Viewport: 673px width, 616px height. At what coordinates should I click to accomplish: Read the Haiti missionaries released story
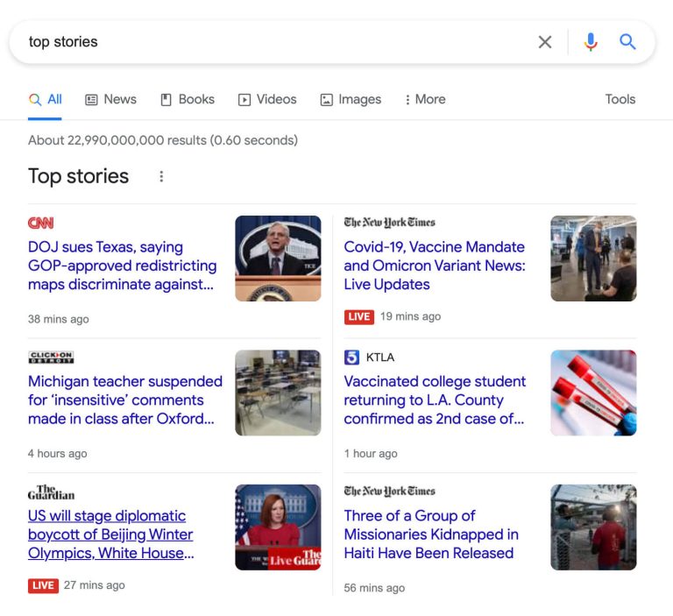coord(430,535)
